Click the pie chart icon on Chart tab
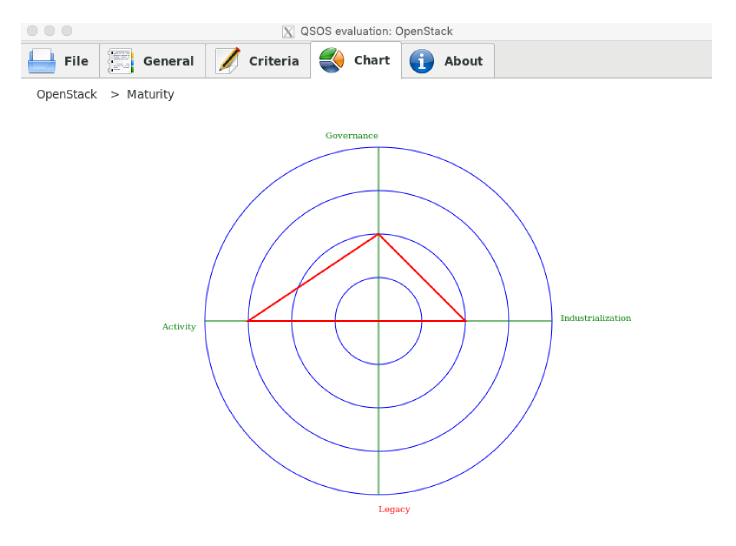This screenshot has height=546, width=736. 331,60
